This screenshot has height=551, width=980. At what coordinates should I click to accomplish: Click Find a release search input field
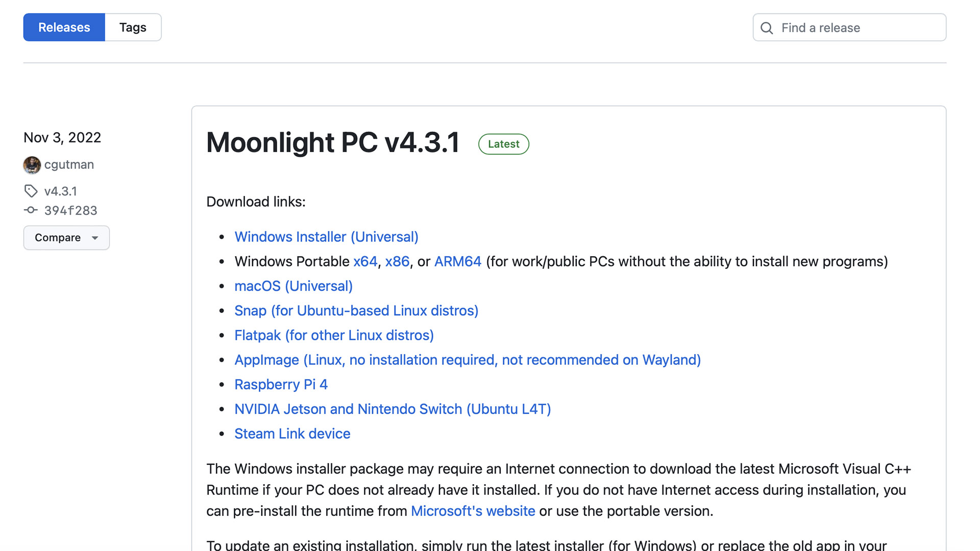850,27
